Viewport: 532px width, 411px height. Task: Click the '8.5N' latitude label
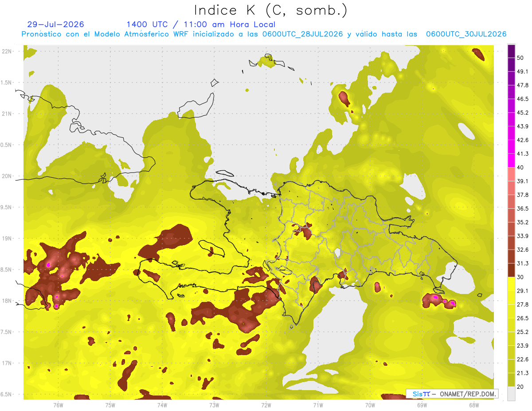[7, 270]
